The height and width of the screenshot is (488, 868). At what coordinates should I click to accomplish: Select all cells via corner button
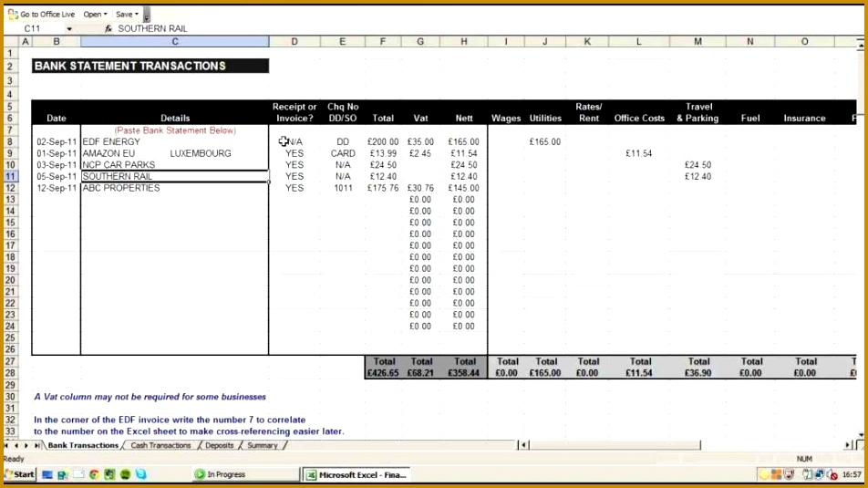coord(11,42)
